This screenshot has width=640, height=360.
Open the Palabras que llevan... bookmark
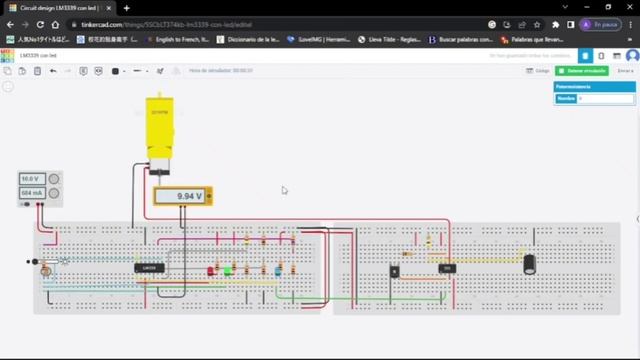click(x=533, y=40)
